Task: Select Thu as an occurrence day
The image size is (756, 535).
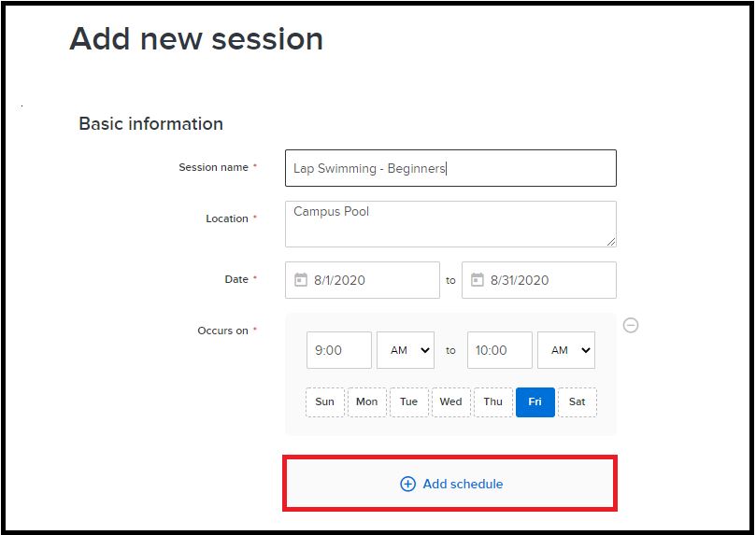Action: point(493,401)
